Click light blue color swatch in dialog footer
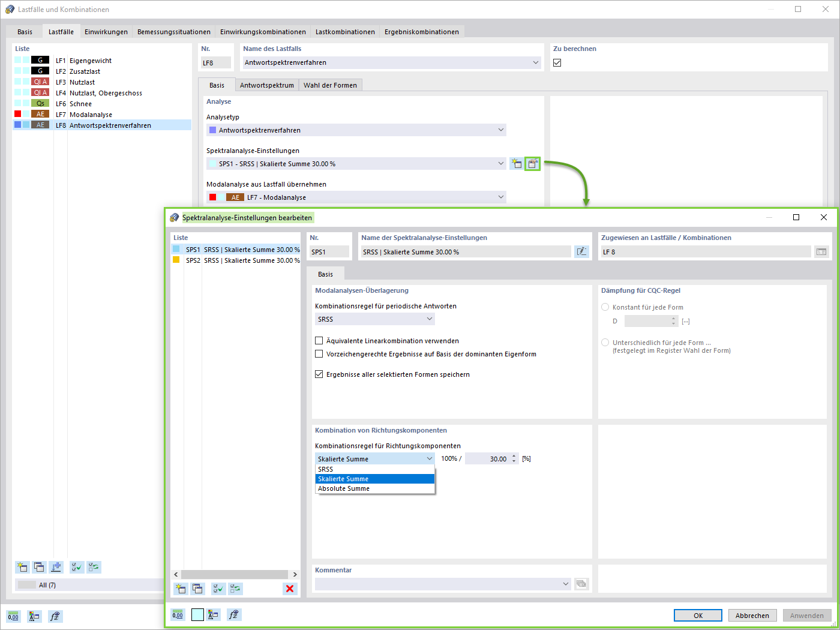This screenshot has width=840, height=630. pos(197,615)
